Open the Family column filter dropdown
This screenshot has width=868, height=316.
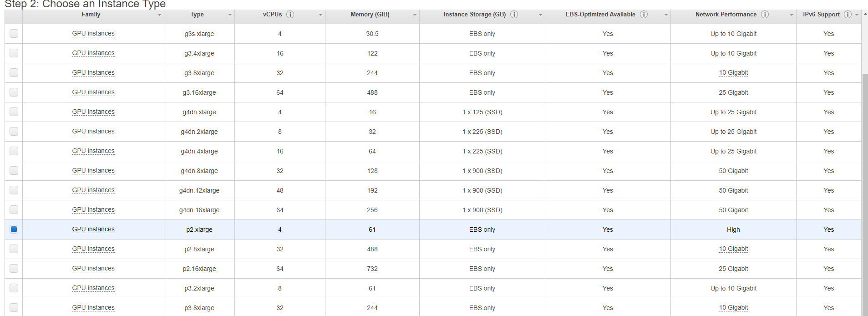(x=159, y=15)
